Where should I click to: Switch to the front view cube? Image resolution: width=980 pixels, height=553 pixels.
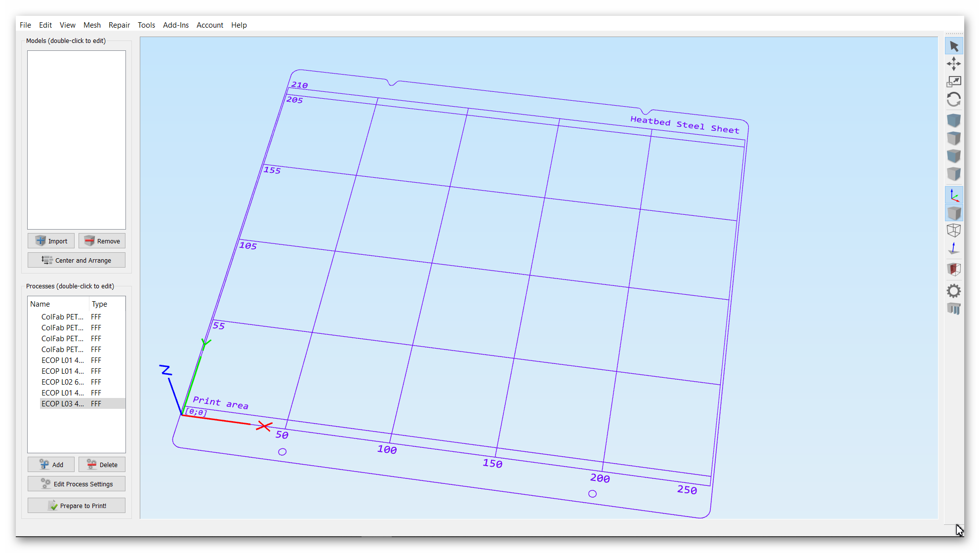point(954,156)
